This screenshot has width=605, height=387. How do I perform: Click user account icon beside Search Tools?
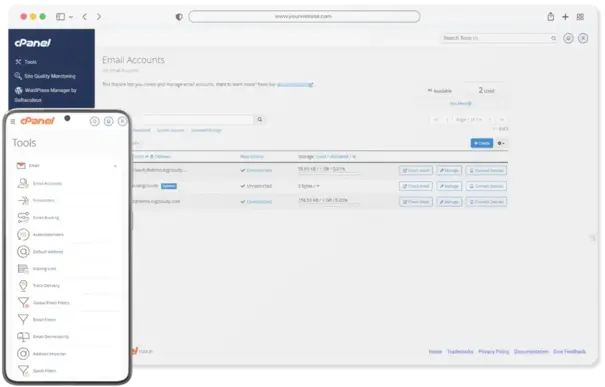(x=568, y=38)
